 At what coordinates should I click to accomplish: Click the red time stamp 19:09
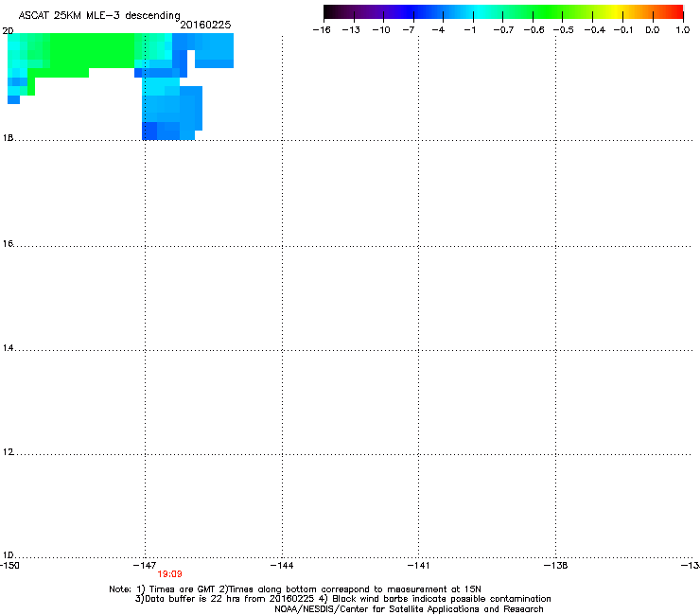click(x=169, y=574)
